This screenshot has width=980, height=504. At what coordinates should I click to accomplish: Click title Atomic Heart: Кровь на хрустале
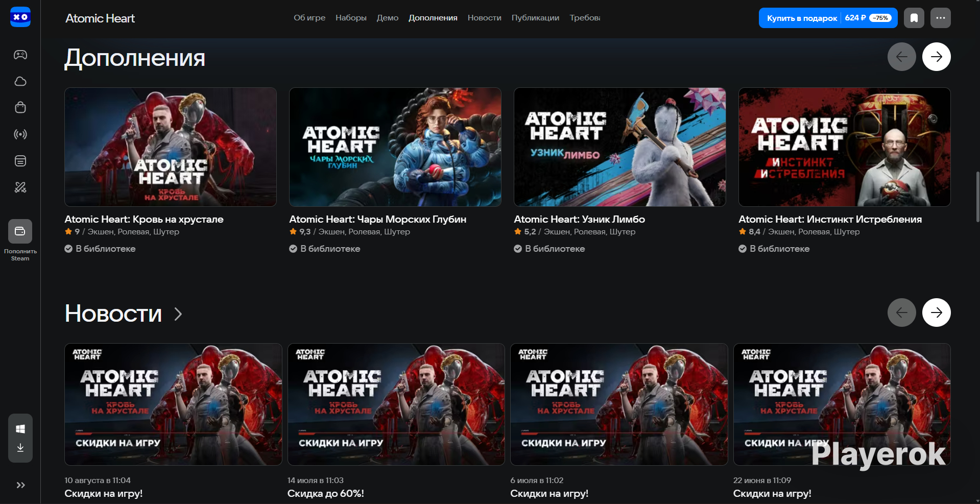point(144,219)
